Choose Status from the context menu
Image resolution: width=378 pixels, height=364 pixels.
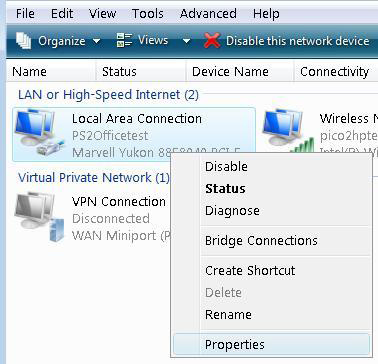(271, 189)
